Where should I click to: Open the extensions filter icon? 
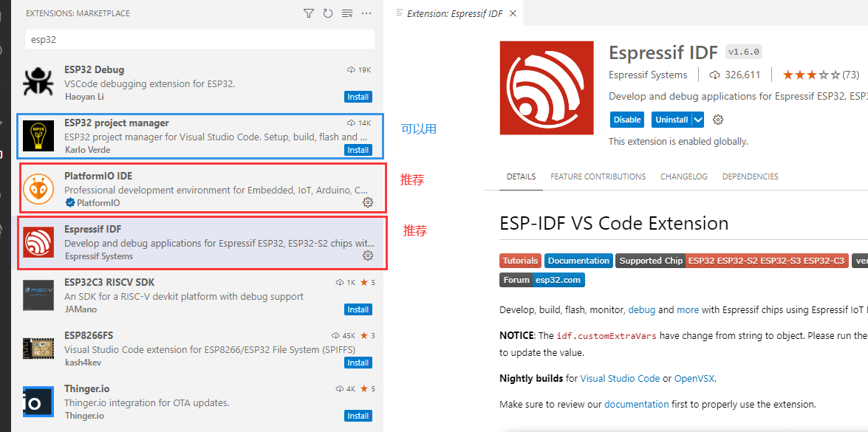[x=308, y=13]
